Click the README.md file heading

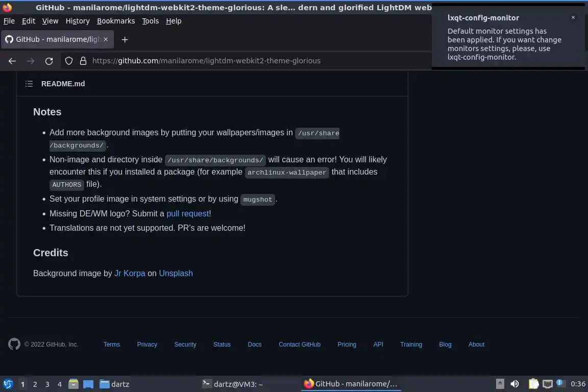coord(63,84)
